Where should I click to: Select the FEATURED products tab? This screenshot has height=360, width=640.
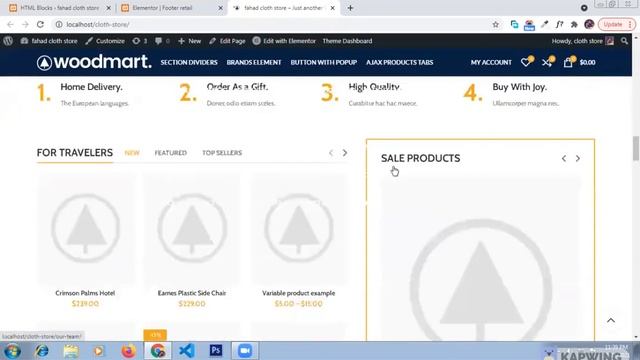171,153
